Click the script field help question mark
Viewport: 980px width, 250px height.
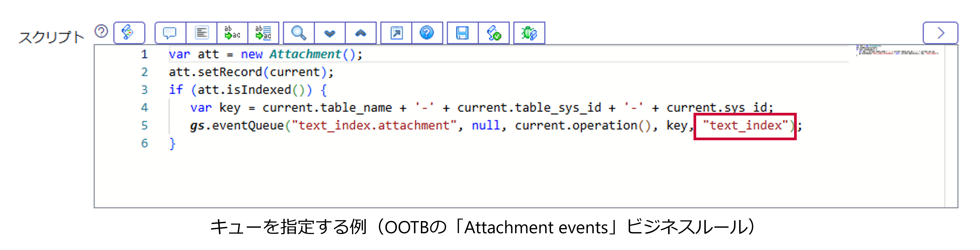tap(101, 32)
